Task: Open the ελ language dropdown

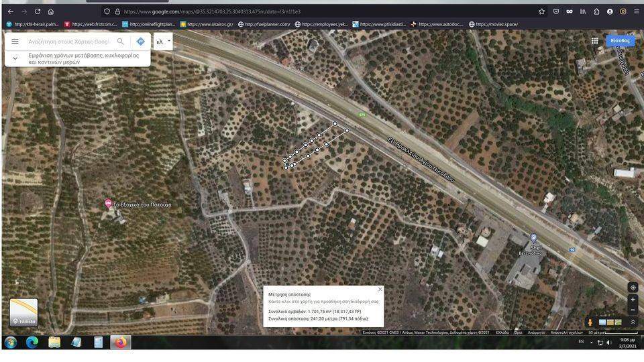Action: tap(163, 42)
